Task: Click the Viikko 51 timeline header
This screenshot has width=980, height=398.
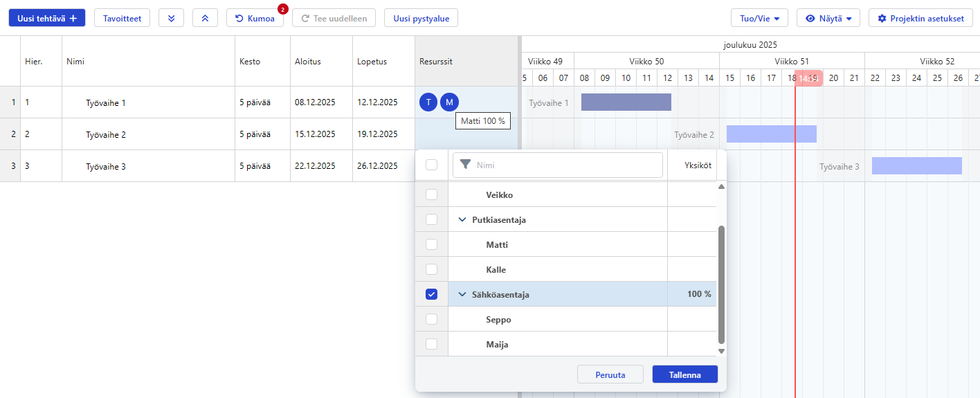Action: coord(792,61)
